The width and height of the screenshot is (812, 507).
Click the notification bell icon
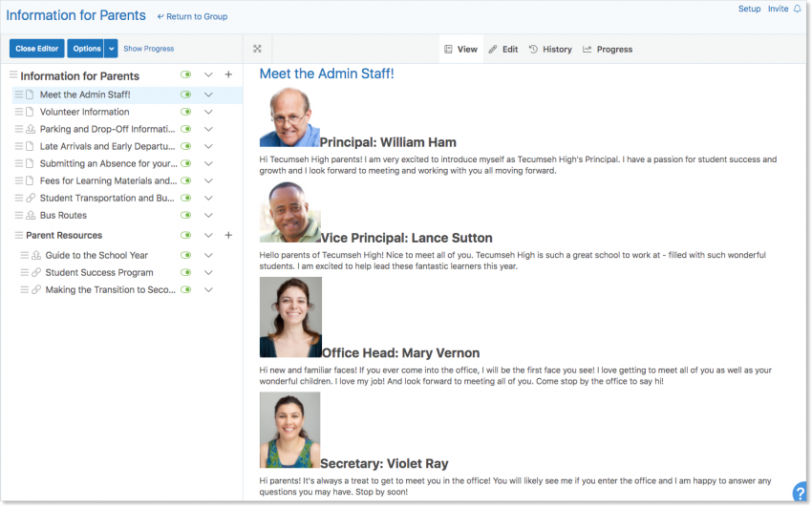click(798, 10)
